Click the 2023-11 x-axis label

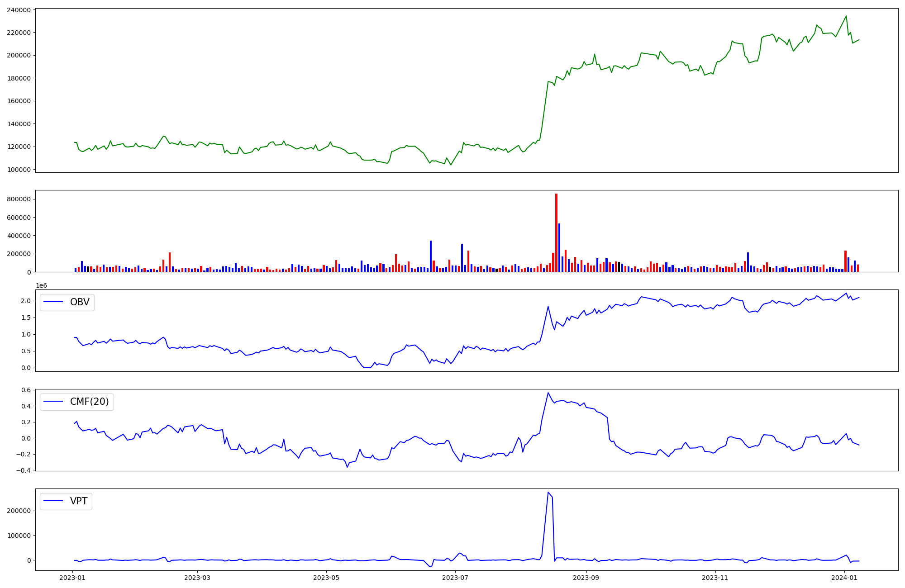[715, 578]
